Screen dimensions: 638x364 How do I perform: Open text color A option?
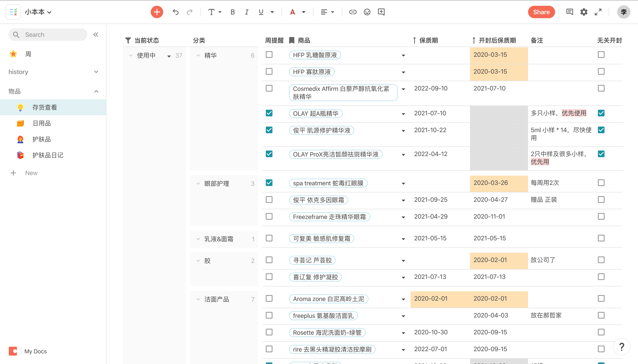point(292,12)
